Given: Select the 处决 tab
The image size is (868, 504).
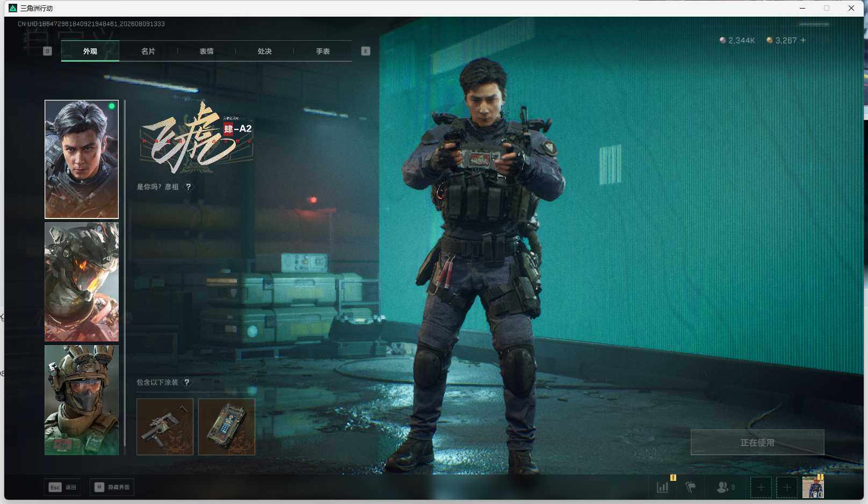Looking at the screenshot, I should [x=264, y=51].
